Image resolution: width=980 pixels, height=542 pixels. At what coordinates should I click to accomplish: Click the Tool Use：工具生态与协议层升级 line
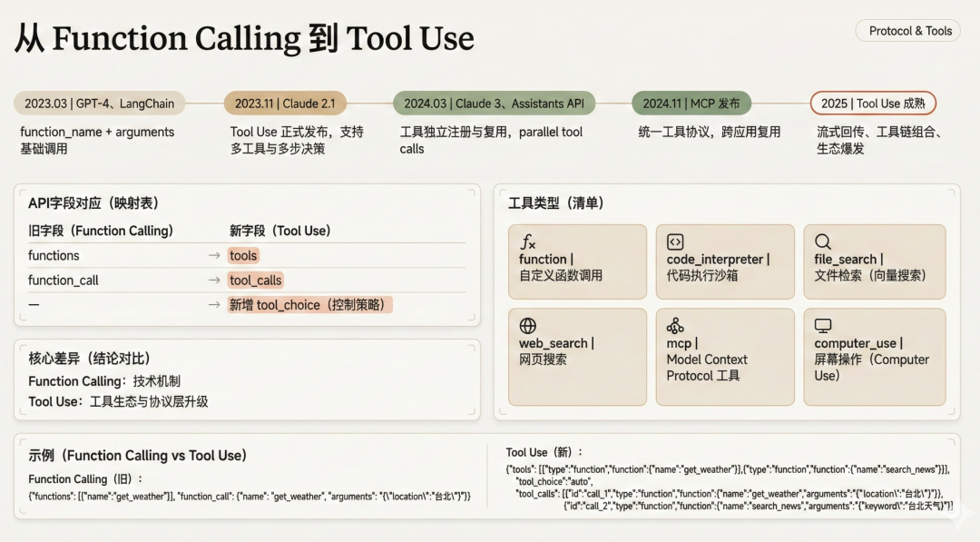pos(118,401)
